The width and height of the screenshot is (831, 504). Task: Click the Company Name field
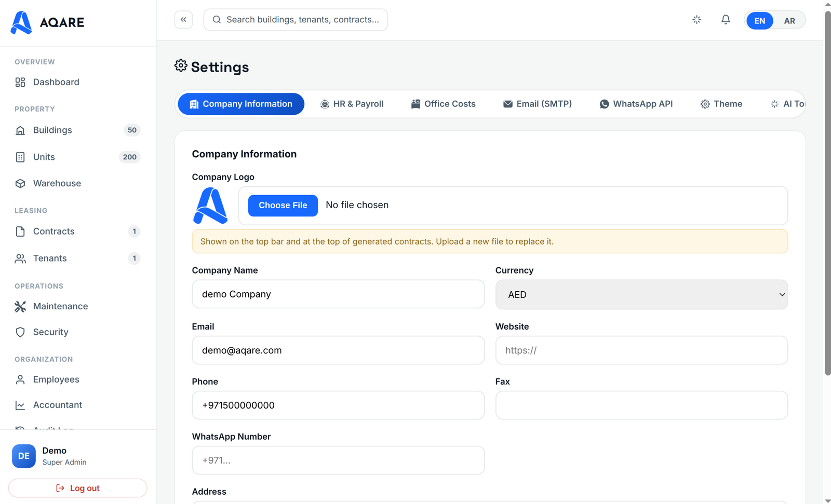pyautogui.click(x=338, y=294)
